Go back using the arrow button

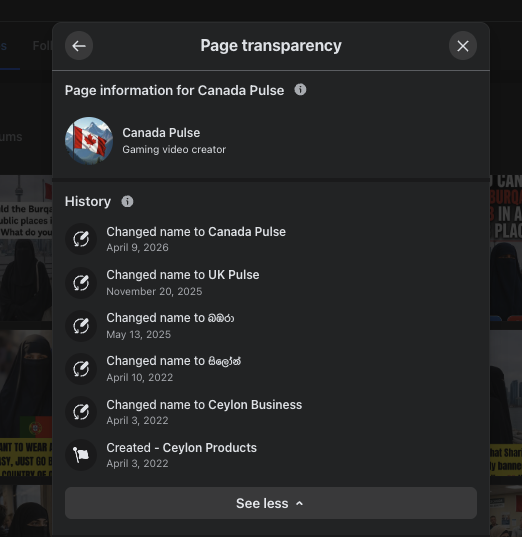tap(79, 46)
